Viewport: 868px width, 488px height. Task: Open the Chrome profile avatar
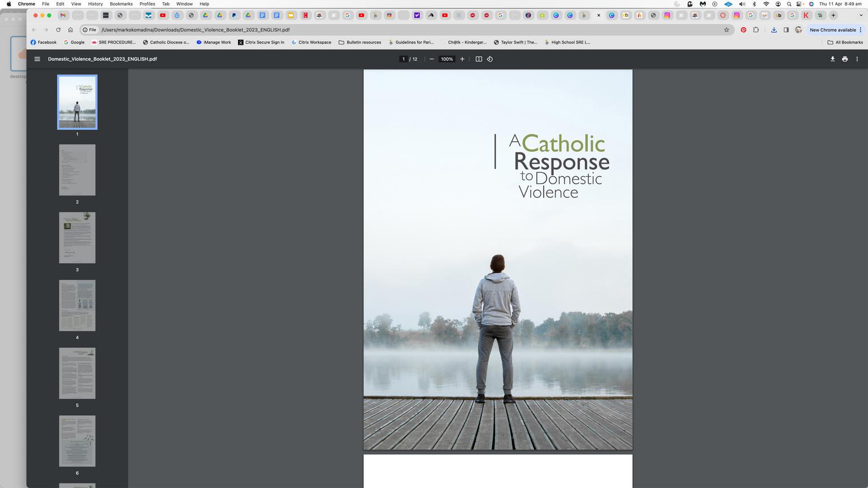798,30
